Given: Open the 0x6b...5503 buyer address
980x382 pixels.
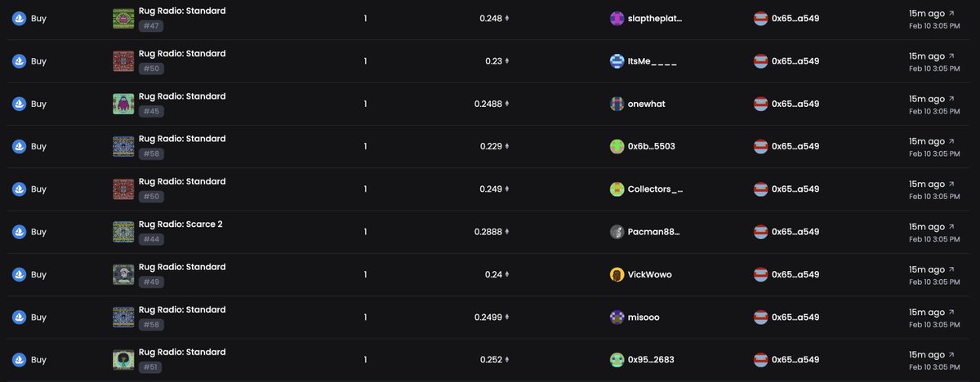Looking at the screenshot, I should [x=652, y=146].
